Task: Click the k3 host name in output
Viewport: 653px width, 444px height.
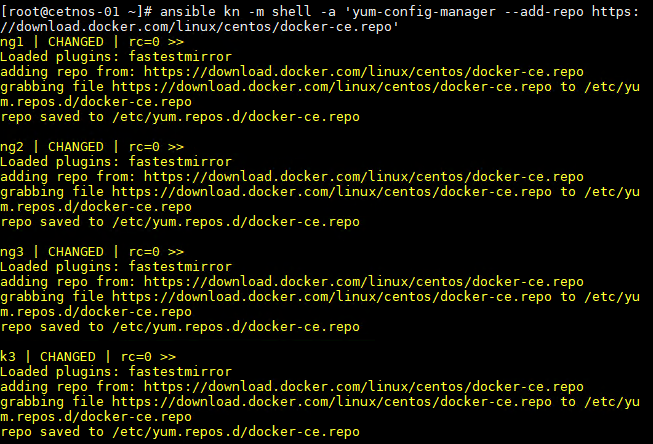Action: (8, 356)
